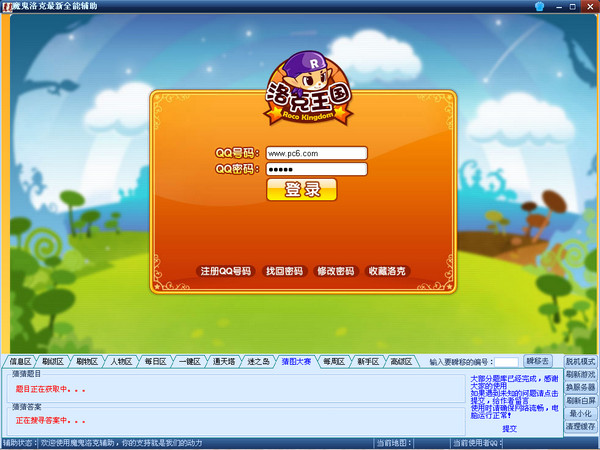Click the 清理缓存 button

click(x=580, y=427)
